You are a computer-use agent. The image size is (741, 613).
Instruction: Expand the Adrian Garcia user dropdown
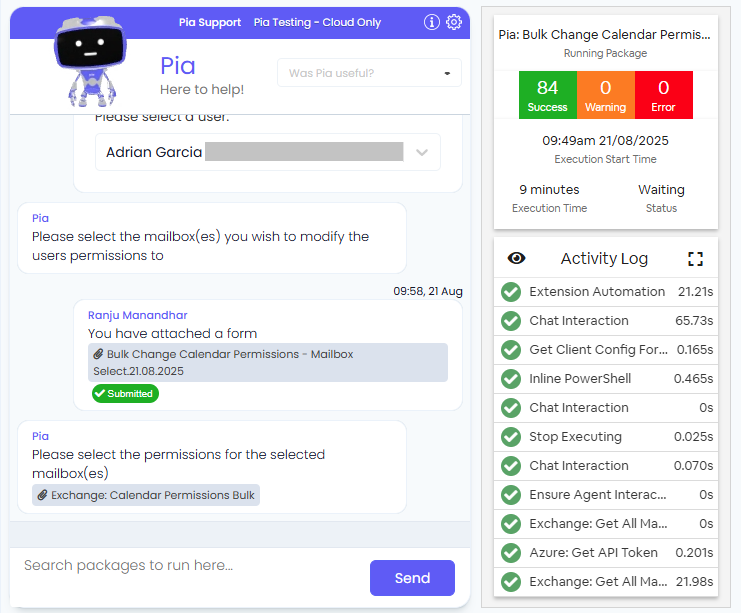(422, 152)
